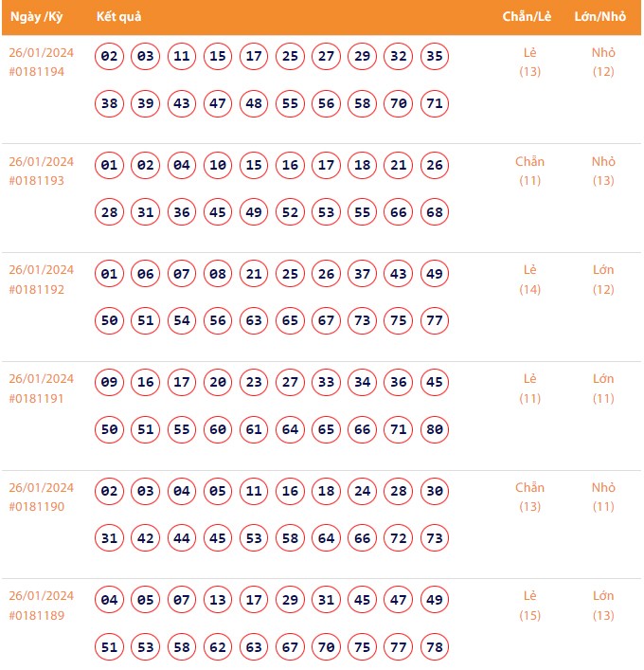Click the number 78 ball

click(435, 648)
